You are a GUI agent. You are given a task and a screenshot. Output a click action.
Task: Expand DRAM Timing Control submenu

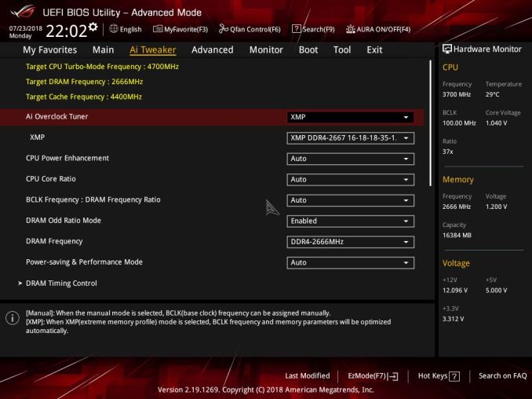point(61,284)
